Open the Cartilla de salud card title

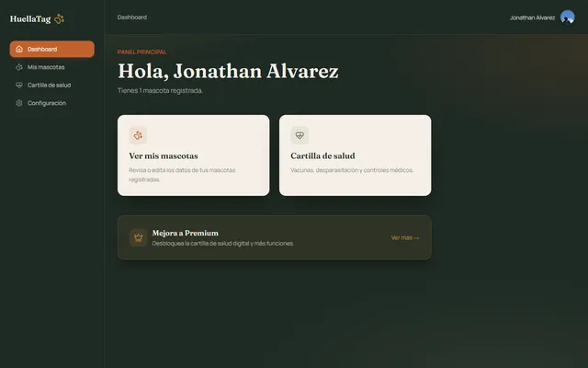pyautogui.click(x=322, y=155)
